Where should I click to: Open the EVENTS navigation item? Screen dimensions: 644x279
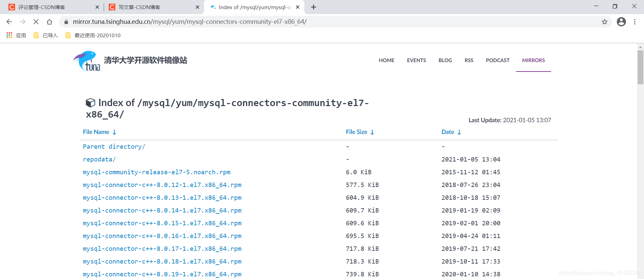(416, 60)
